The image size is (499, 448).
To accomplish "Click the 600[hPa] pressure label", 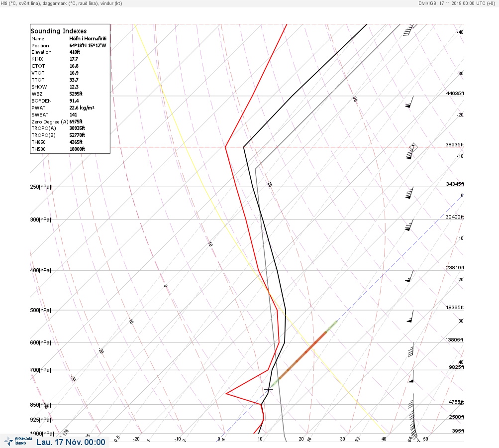I will coord(40,342).
